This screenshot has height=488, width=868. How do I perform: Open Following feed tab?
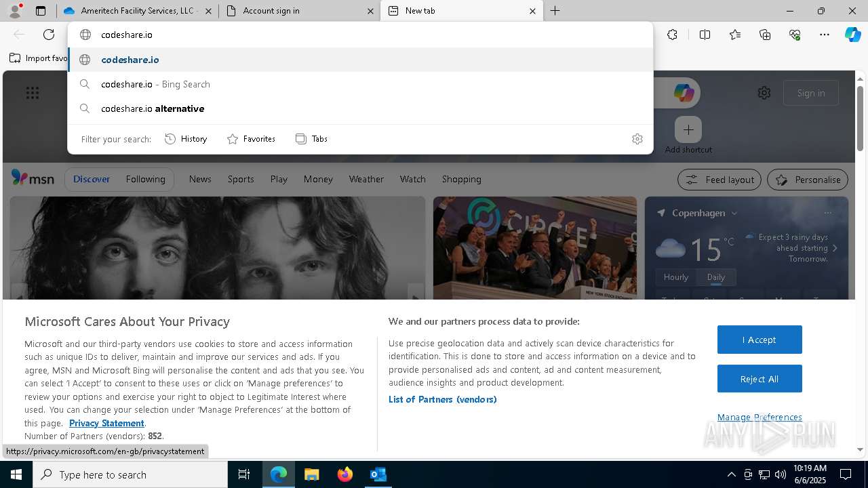coord(145,179)
